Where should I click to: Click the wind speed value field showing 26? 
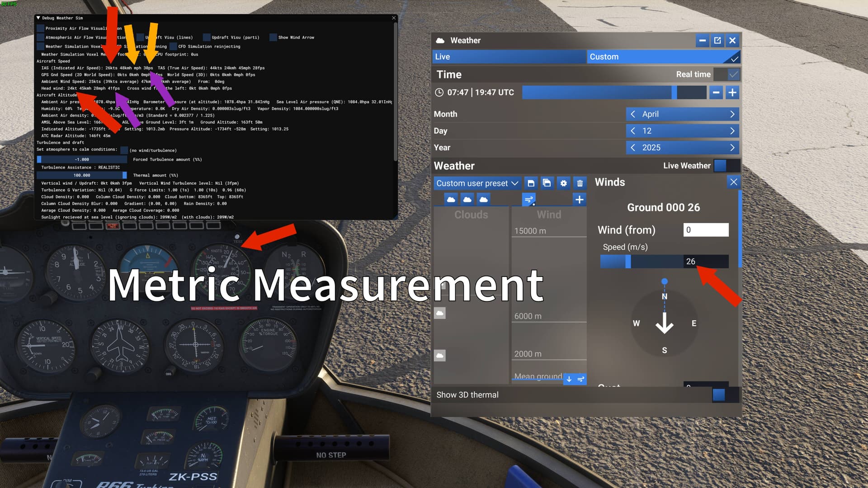(706, 262)
